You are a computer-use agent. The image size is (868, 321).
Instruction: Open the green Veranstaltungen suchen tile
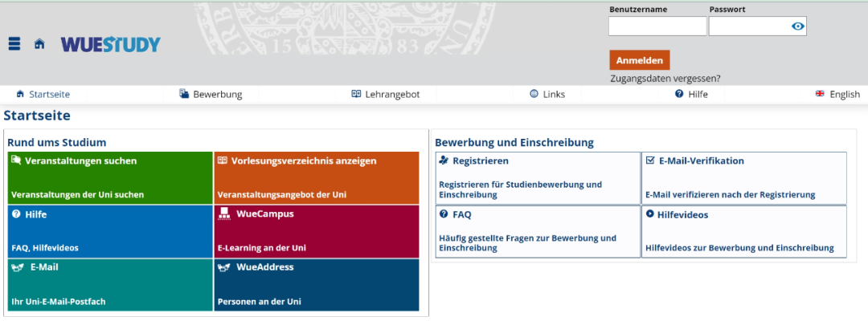point(109,178)
